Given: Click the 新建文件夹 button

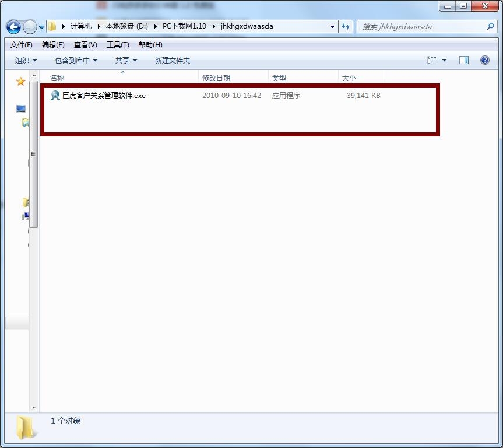Looking at the screenshot, I should click(x=173, y=60).
